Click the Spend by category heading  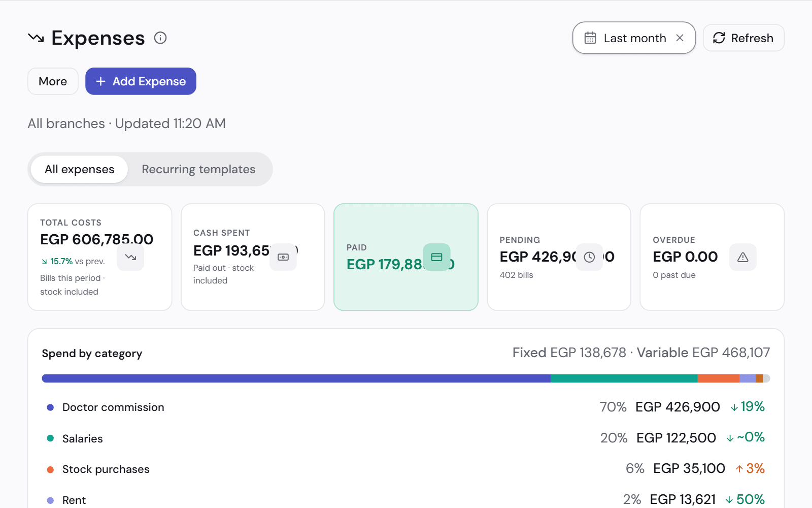(92, 354)
